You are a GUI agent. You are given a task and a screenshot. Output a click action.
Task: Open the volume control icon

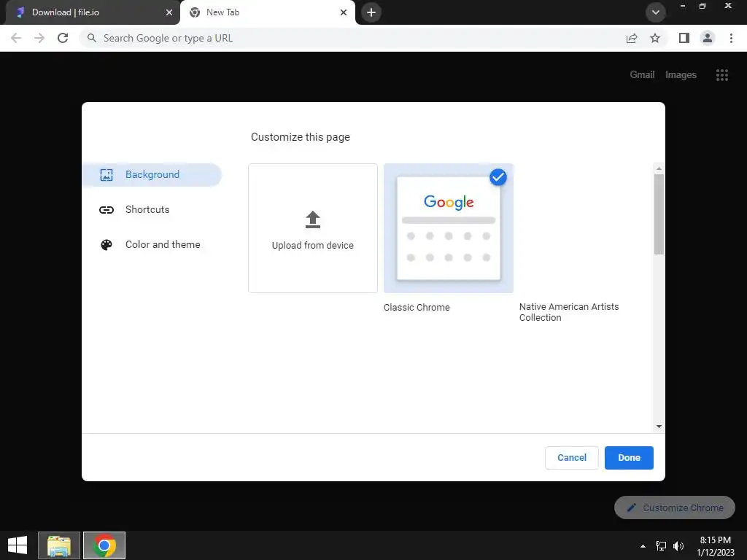click(x=678, y=545)
